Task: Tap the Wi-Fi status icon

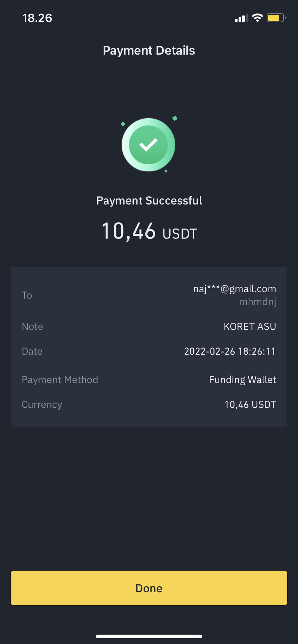Action: tap(257, 18)
